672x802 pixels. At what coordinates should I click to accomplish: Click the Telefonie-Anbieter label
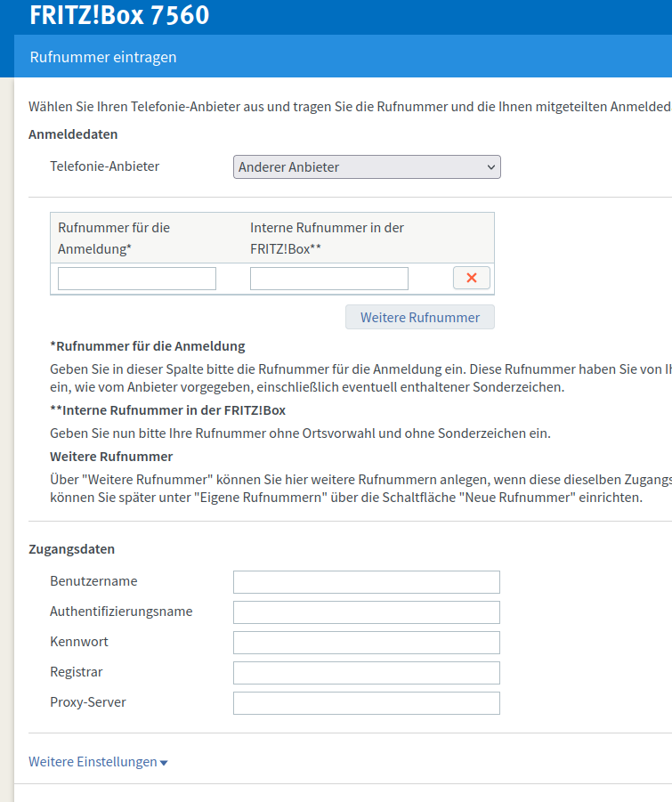tap(105, 166)
